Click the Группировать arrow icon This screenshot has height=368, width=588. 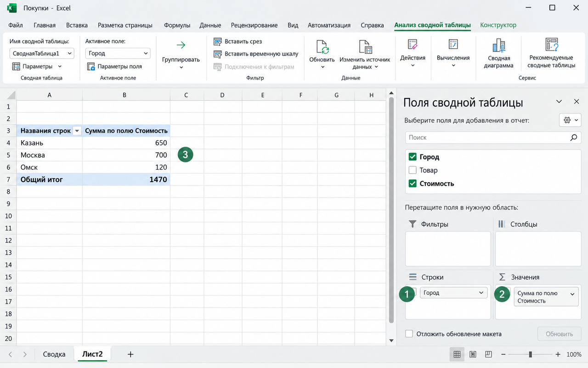[x=181, y=45]
